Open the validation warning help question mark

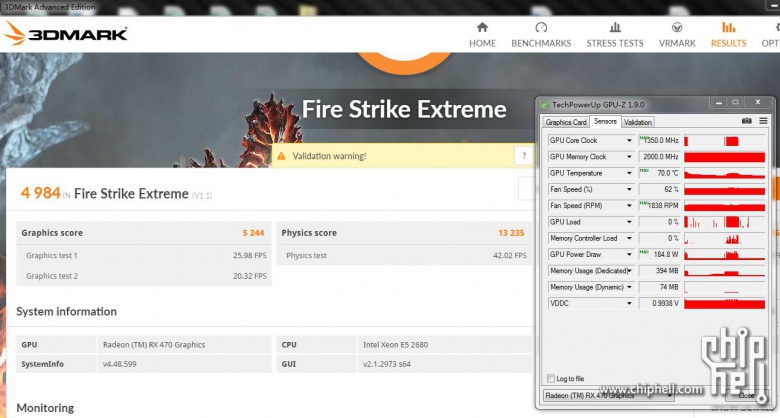(x=523, y=156)
